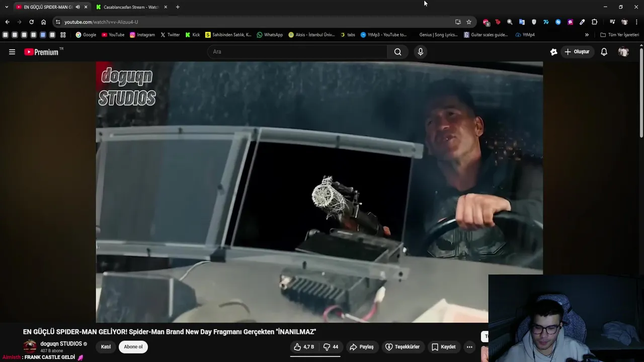The height and width of the screenshot is (362, 644).
Task: Open the YouTube guide hamburger menu
Action: [12, 52]
